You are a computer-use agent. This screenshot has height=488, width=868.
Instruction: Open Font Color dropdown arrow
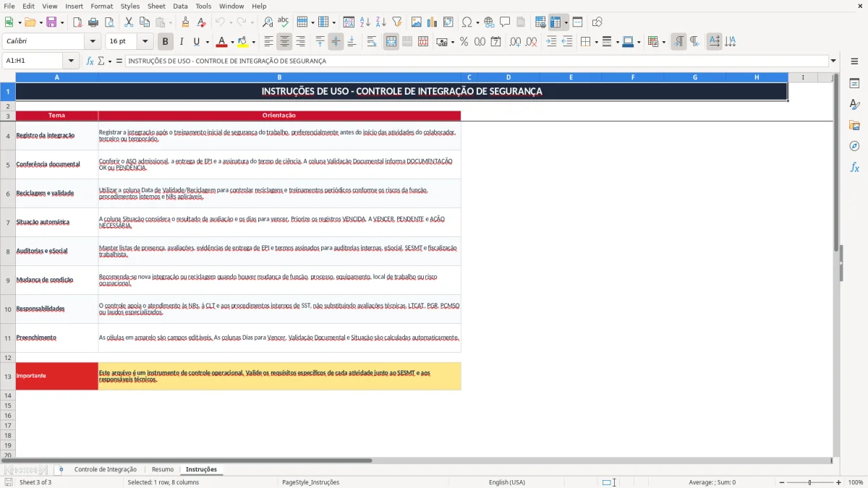[231, 42]
